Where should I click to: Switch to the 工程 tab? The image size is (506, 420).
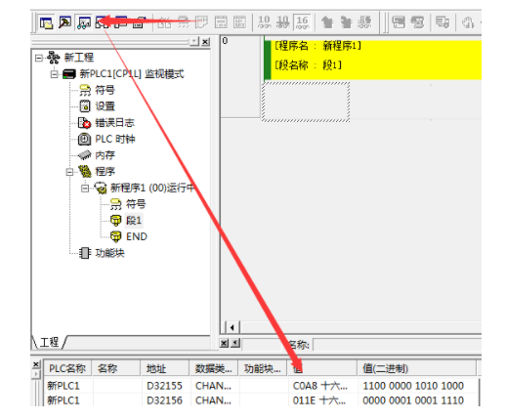click(x=50, y=342)
